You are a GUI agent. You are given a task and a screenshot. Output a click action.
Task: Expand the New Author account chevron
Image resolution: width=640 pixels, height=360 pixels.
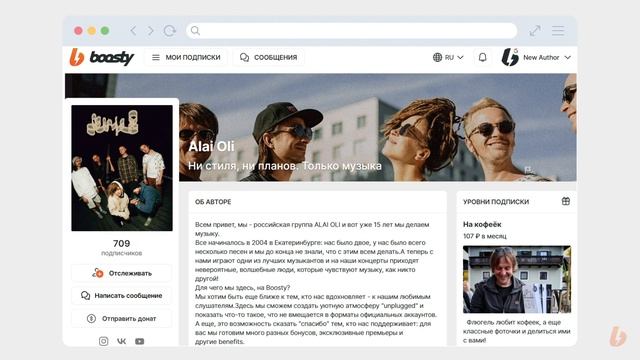point(567,58)
